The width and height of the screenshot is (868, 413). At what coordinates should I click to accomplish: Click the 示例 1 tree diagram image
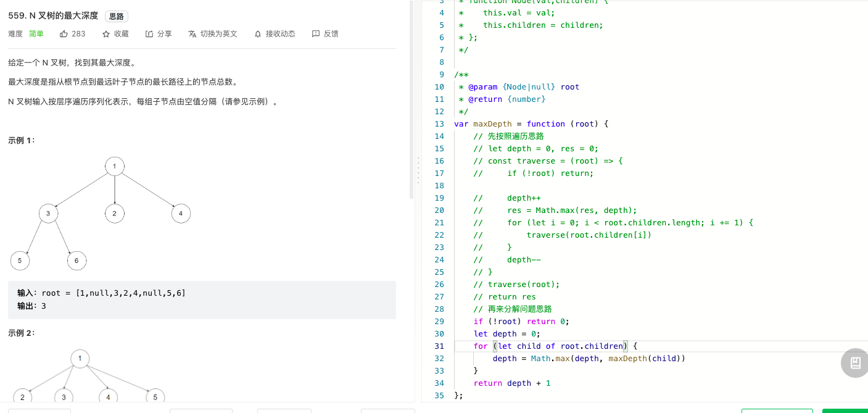point(101,214)
